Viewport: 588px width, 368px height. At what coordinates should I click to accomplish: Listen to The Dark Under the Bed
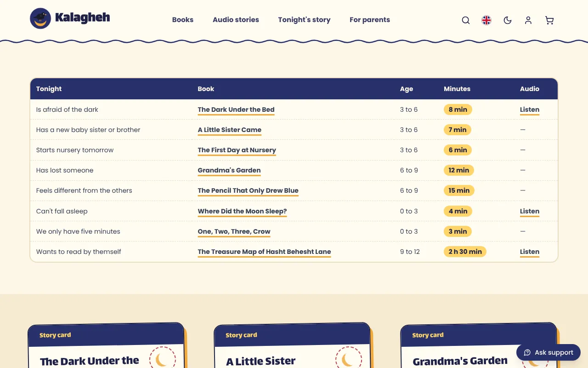[530, 109]
